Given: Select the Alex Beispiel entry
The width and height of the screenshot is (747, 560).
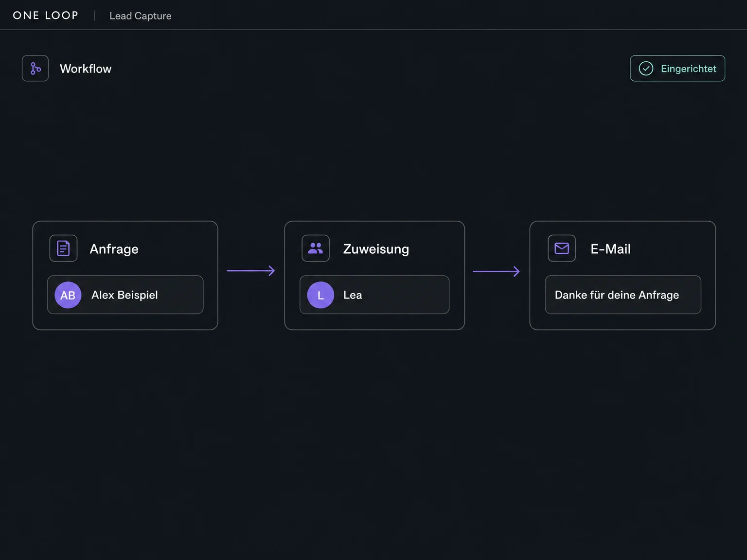Looking at the screenshot, I should [x=125, y=295].
